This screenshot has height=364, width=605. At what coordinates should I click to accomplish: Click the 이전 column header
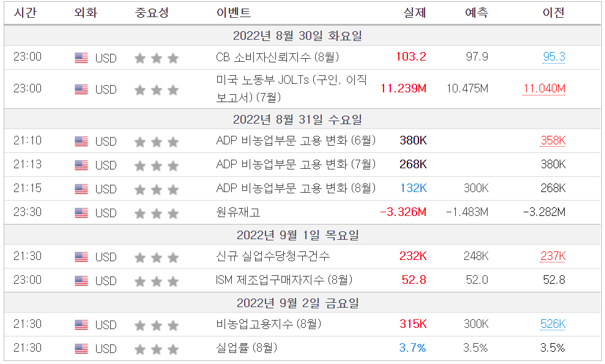pos(554,13)
